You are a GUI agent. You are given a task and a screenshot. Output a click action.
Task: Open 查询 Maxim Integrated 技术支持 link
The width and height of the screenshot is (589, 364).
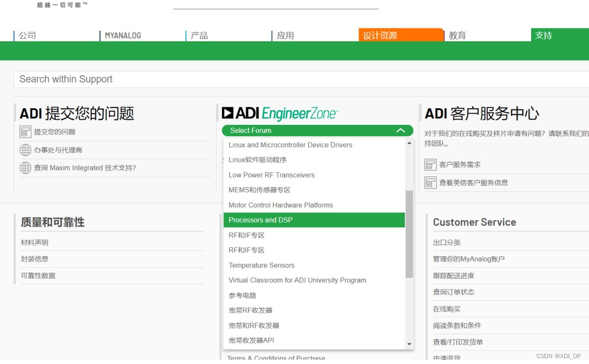pyautogui.click(x=85, y=168)
